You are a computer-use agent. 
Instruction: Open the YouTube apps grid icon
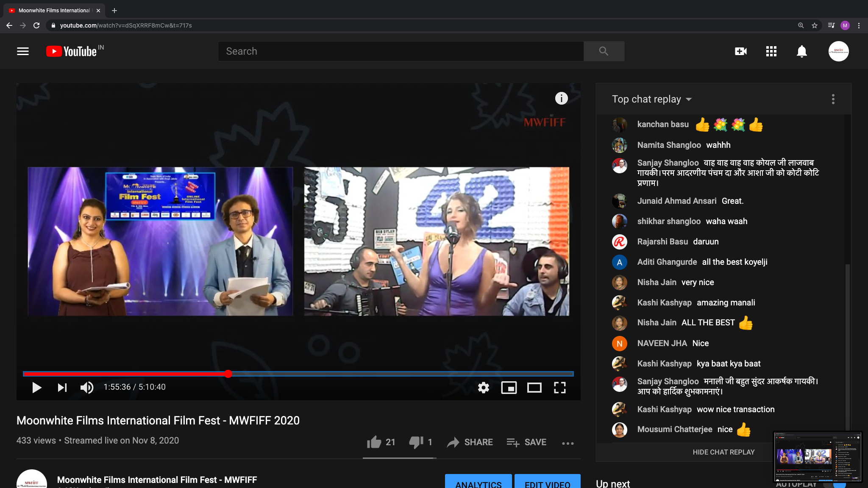click(771, 51)
